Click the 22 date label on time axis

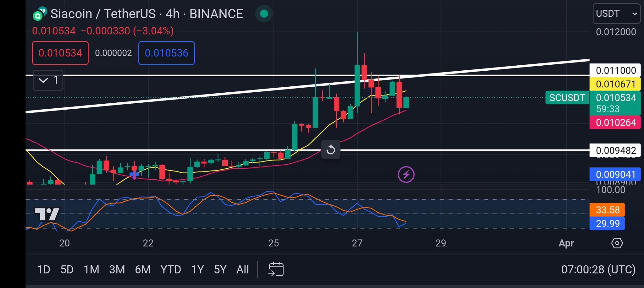pyautogui.click(x=148, y=243)
